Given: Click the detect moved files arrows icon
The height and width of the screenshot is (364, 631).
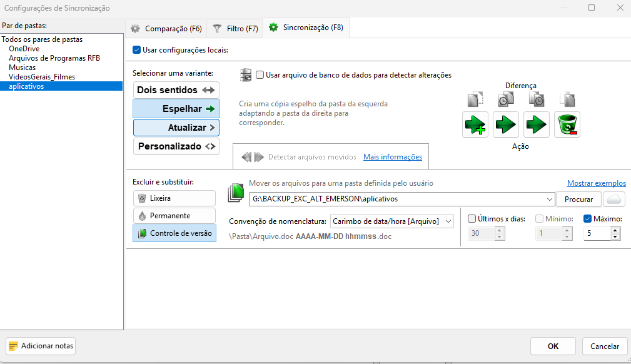Looking at the screenshot, I should (253, 157).
